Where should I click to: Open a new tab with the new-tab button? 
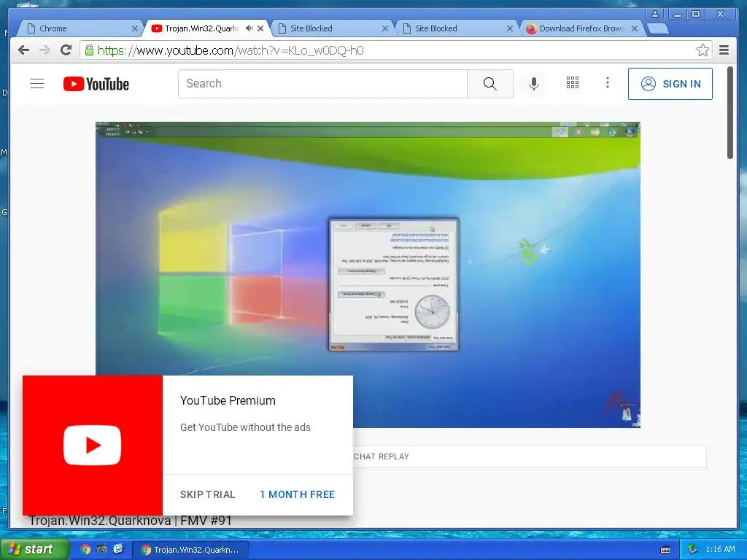pos(659,28)
